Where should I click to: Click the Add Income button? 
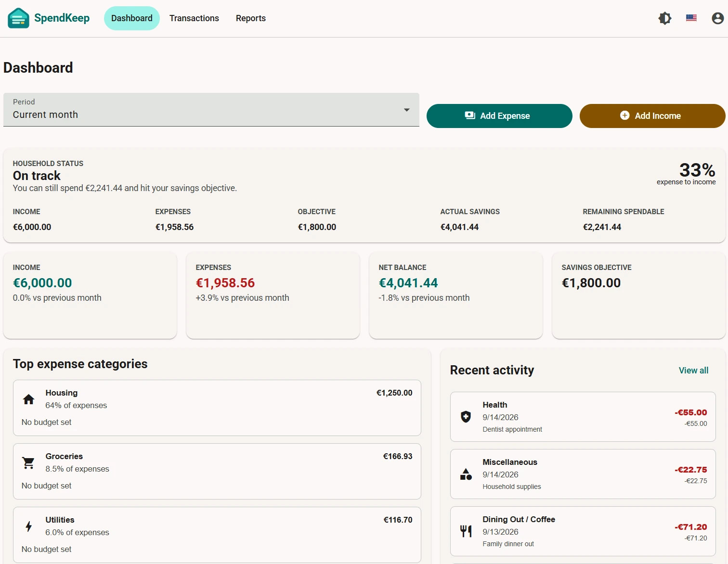point(652,116)
